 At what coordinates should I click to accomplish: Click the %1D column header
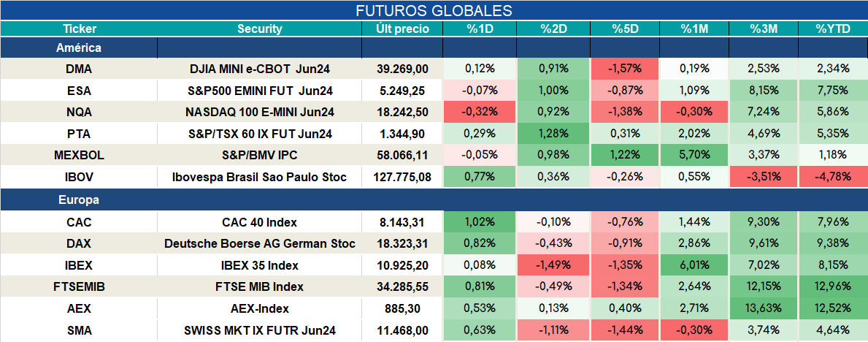[480, 29]
